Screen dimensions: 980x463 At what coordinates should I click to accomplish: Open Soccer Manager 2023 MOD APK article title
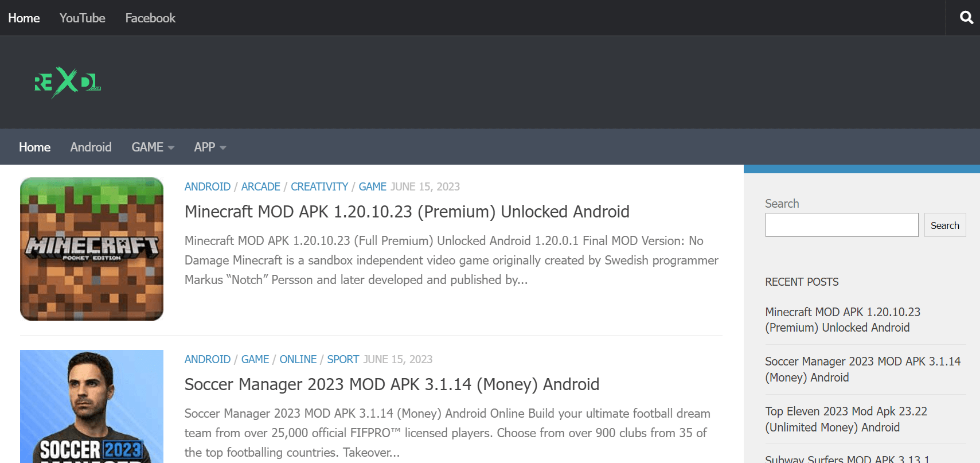(392, 384)
